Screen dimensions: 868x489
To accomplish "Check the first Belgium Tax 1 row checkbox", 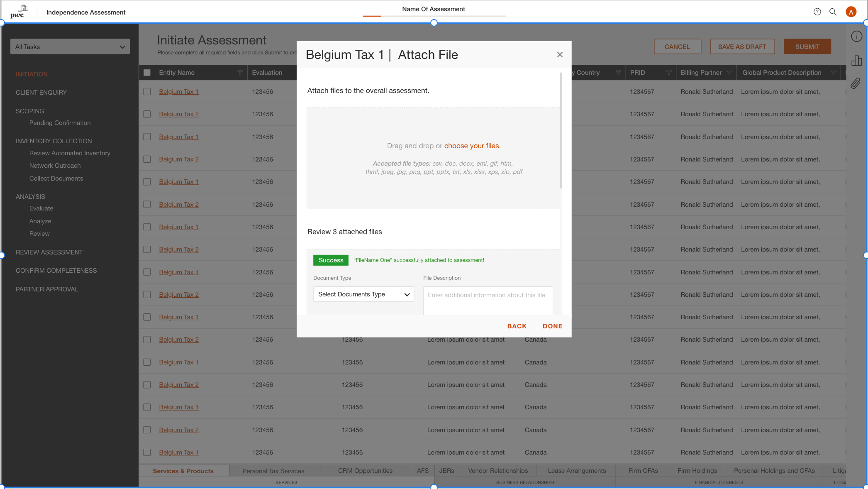I will (147, 92).
